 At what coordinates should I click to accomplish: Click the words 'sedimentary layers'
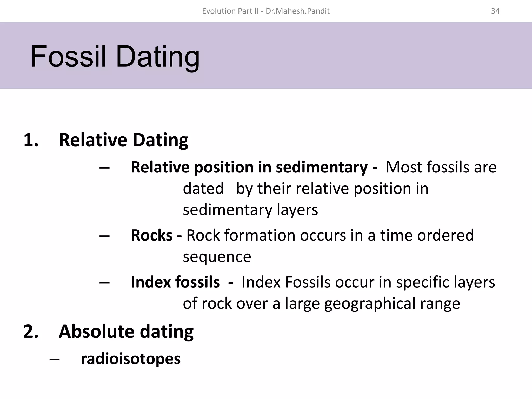(250, 210)
